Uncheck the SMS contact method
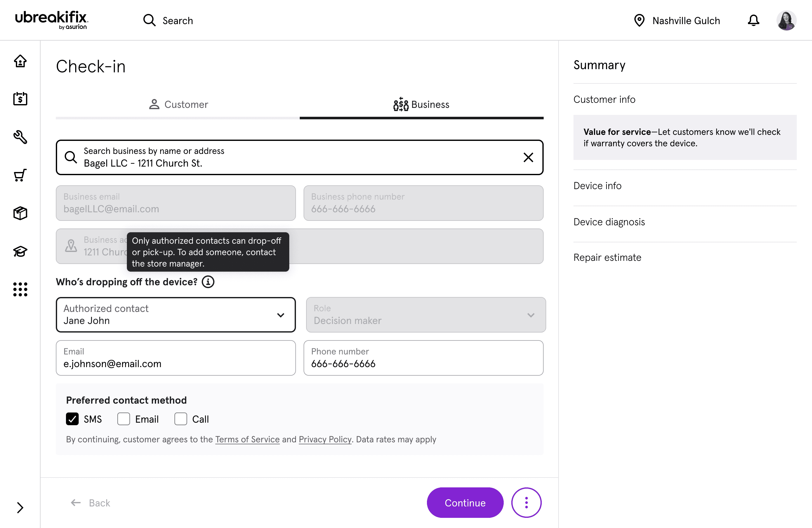 [72, 419]
